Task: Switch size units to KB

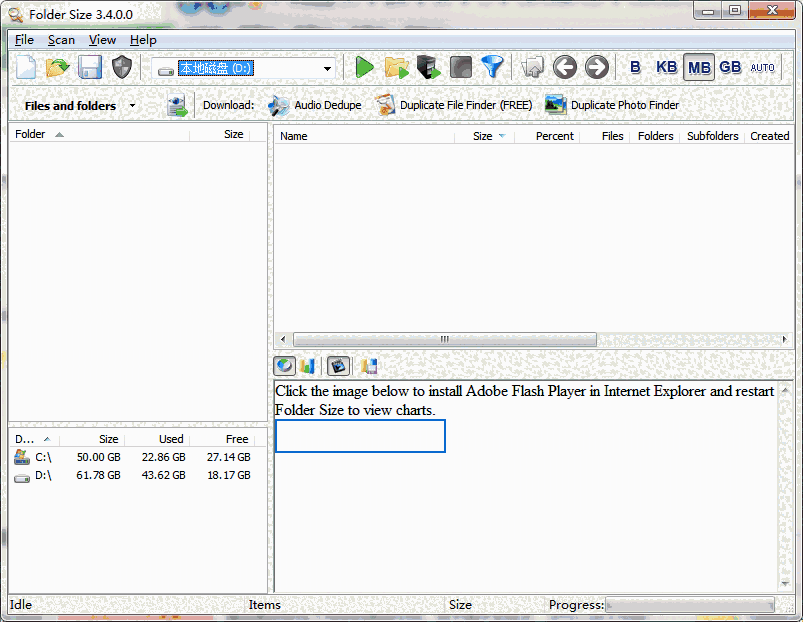Action: (667, 67)
